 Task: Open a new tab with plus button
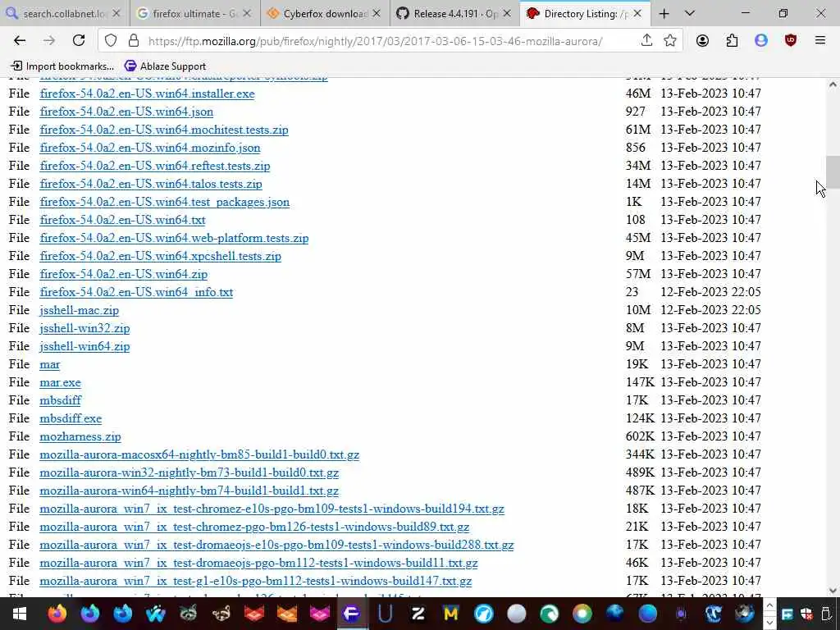tap(664, 13)
